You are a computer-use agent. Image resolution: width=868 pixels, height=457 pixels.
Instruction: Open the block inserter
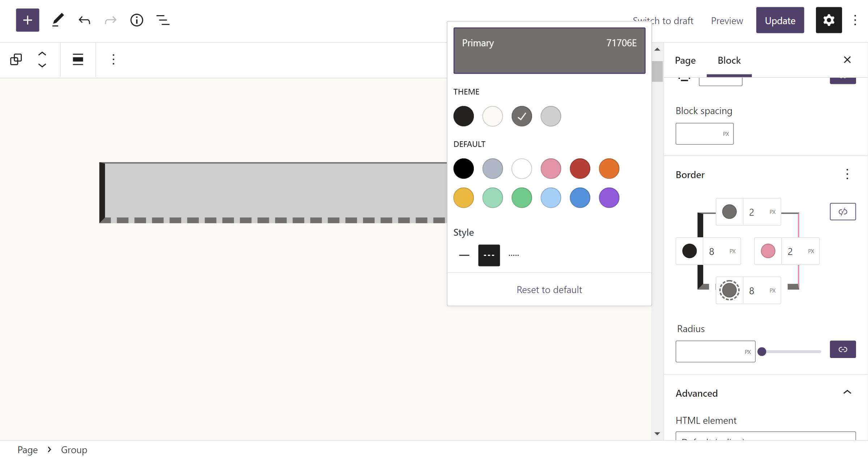(x=27, y=20)
